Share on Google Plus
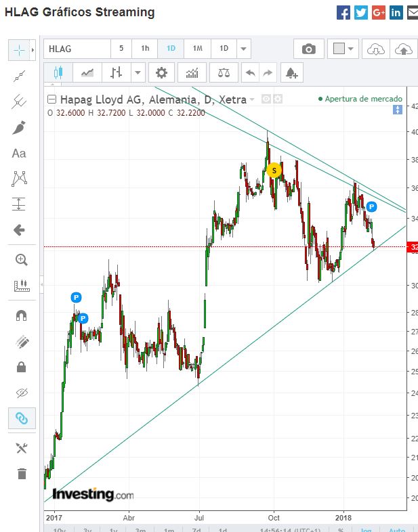The image size is (418, 532). [x=379, y=13]
